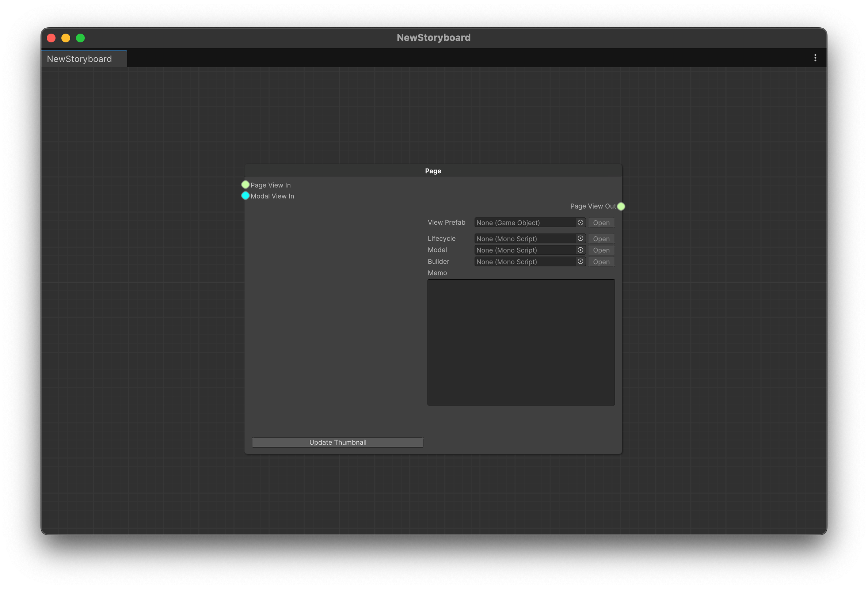Click Open button next to Lifecycle
Image resolution: width=868 pixels, height=589 pixels.
pyautogui.click(x=601, y=239)
